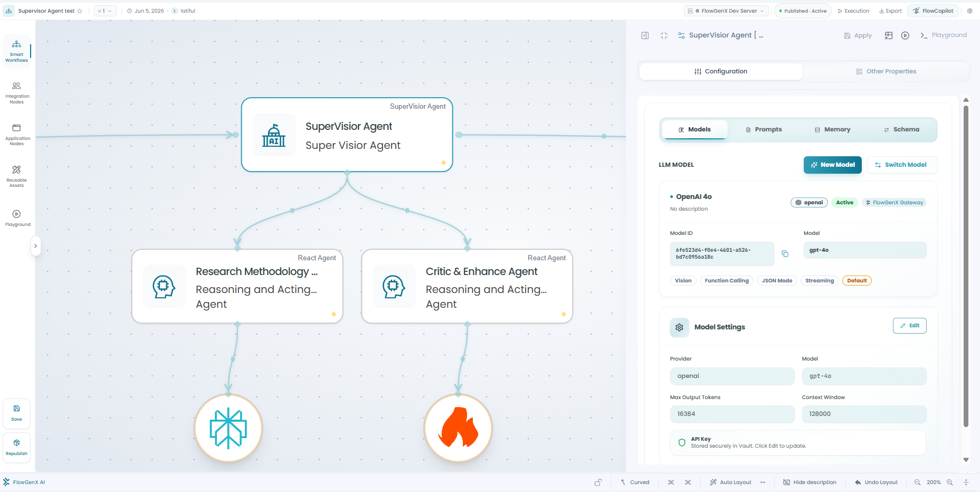Click the table layout icon beside Apply
This screenshot has height=492, width=980.
click(889, 35)
